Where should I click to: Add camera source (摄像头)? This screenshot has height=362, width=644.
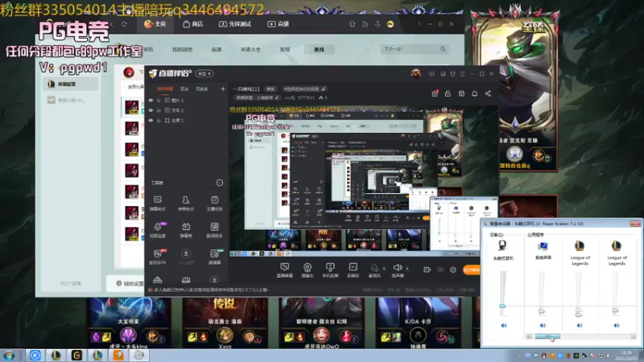[308, 270]
